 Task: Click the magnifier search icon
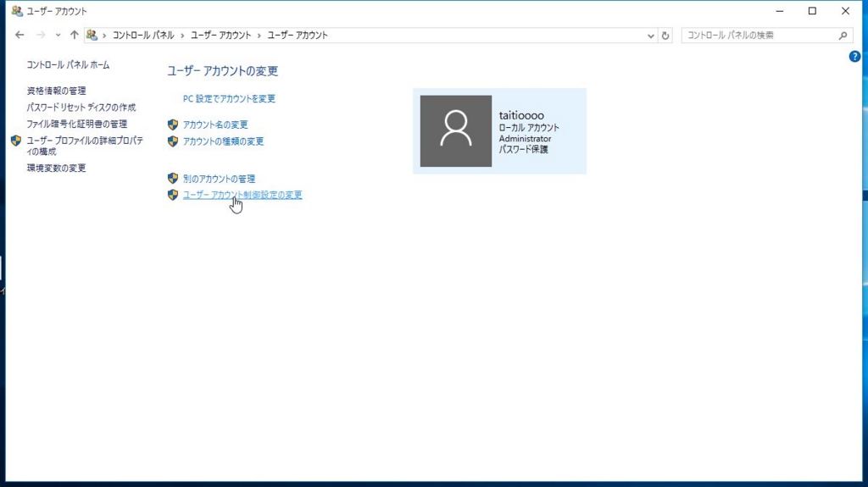coord(843,36)
